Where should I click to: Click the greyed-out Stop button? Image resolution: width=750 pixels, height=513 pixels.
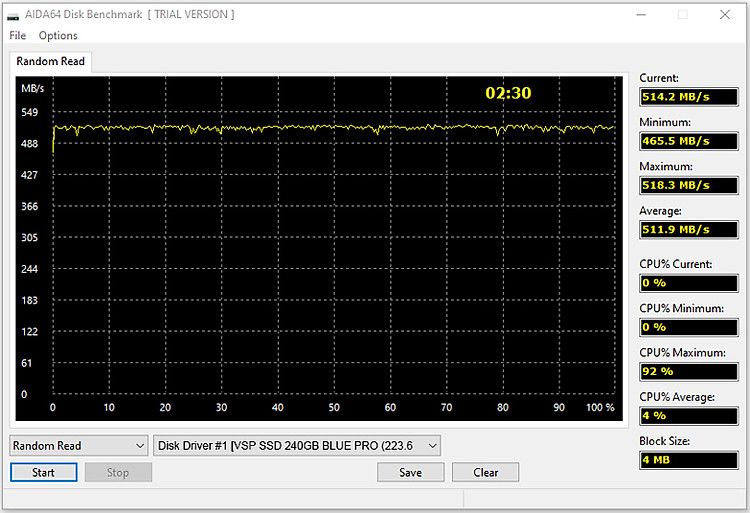(x=118, y=472)
